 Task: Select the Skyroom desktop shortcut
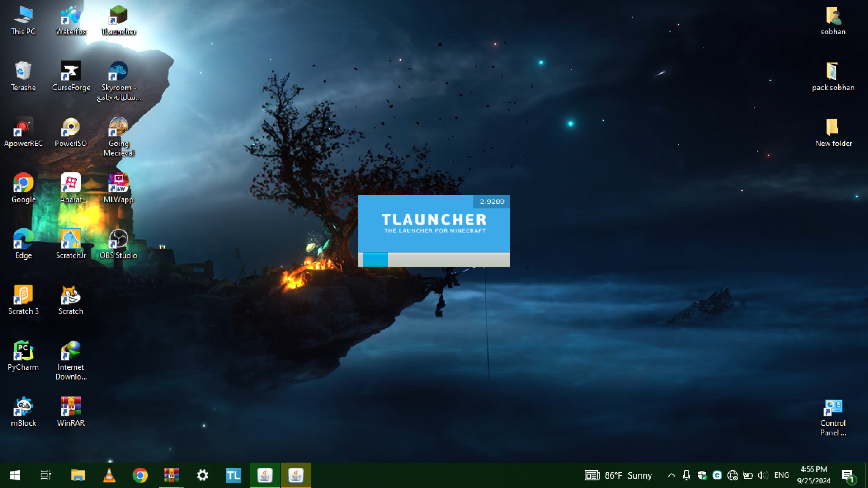[118, 81]
